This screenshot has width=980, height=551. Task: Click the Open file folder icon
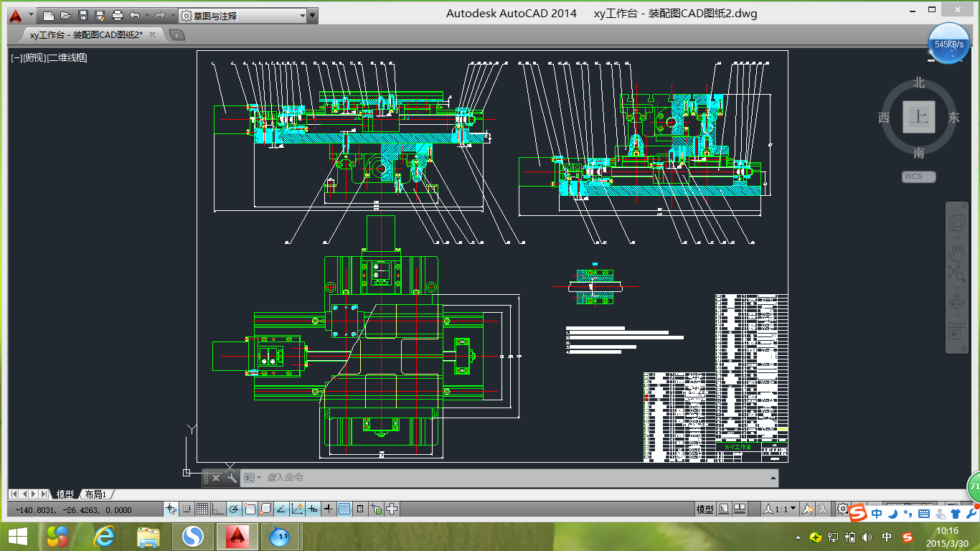(x=65, y=15)
